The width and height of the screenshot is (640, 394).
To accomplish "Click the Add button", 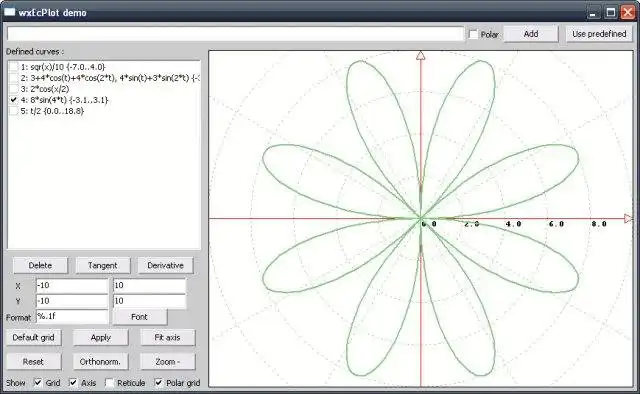I will pyautogui.click(x=531, y=34).
